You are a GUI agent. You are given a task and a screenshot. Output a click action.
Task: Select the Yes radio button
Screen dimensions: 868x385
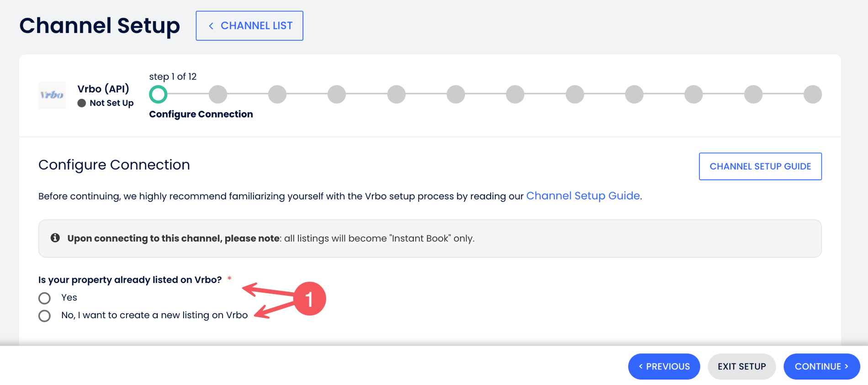coord(45,298)
